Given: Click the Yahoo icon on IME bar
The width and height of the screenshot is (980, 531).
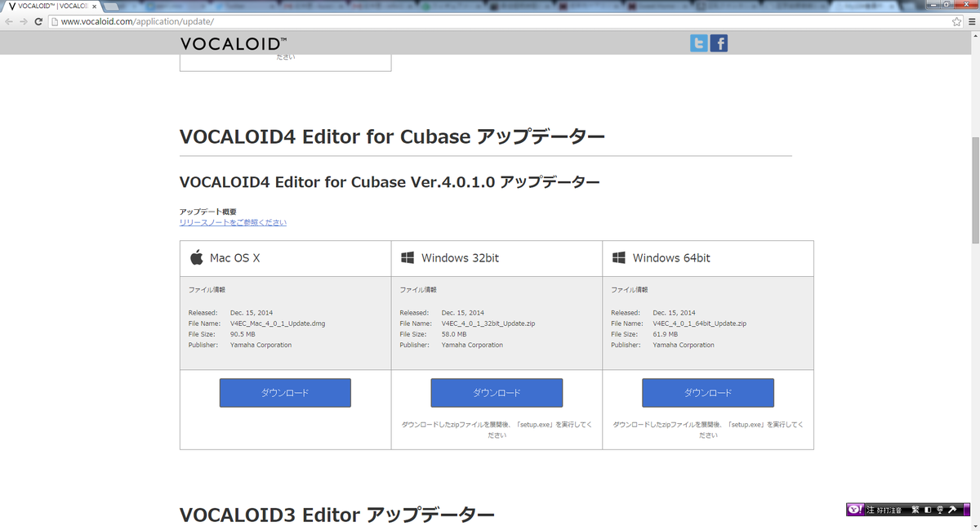Looking at the screenshot, I should click(854, 509).
